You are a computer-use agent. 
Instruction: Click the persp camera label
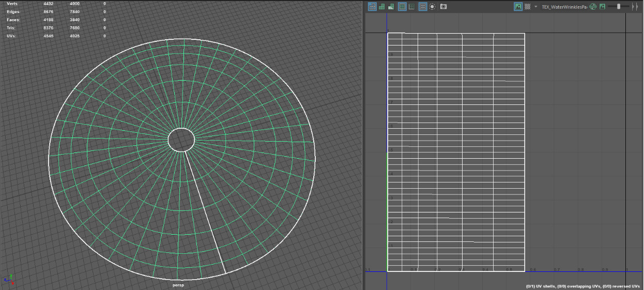coord(178,285)
